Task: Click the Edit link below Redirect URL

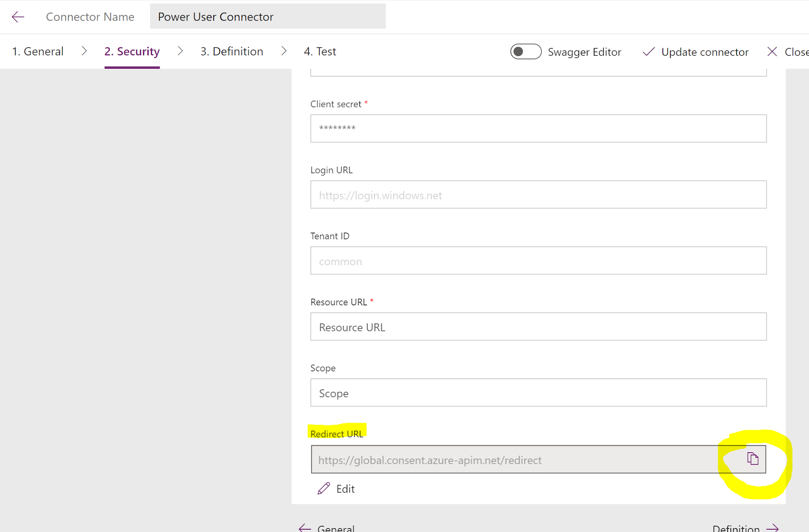Action: click(x=344, y=489)
